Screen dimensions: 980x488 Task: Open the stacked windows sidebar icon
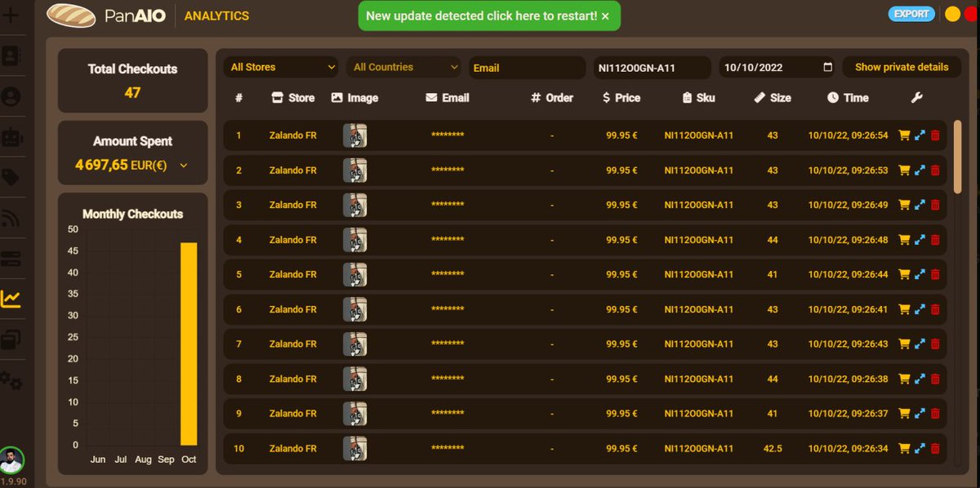(x=11, y=339)
